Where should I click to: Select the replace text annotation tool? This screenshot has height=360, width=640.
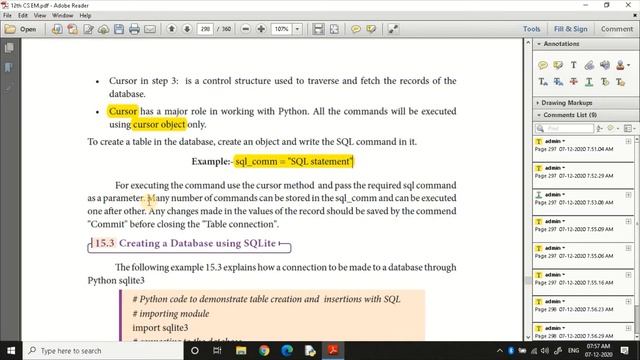point(558,82)
